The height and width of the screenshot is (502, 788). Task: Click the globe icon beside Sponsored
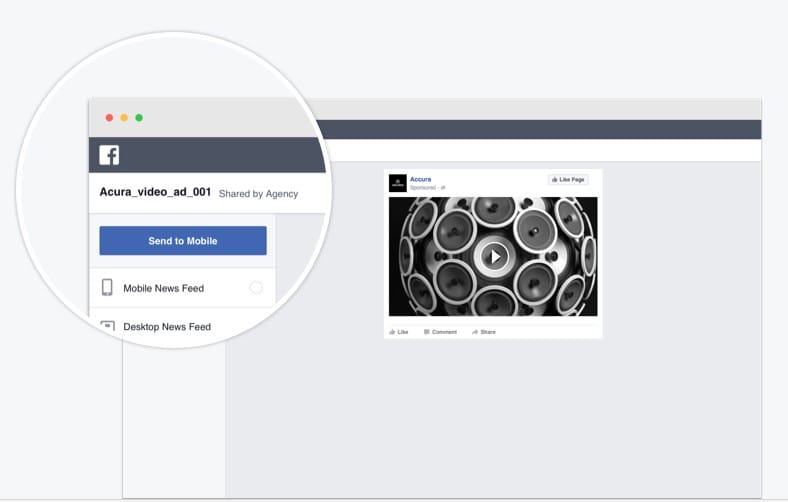(x=443, y=187)
